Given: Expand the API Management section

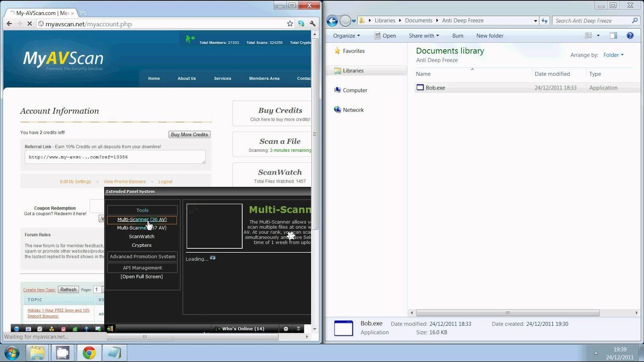Looking at the screenshot, I should pos(142,268).
